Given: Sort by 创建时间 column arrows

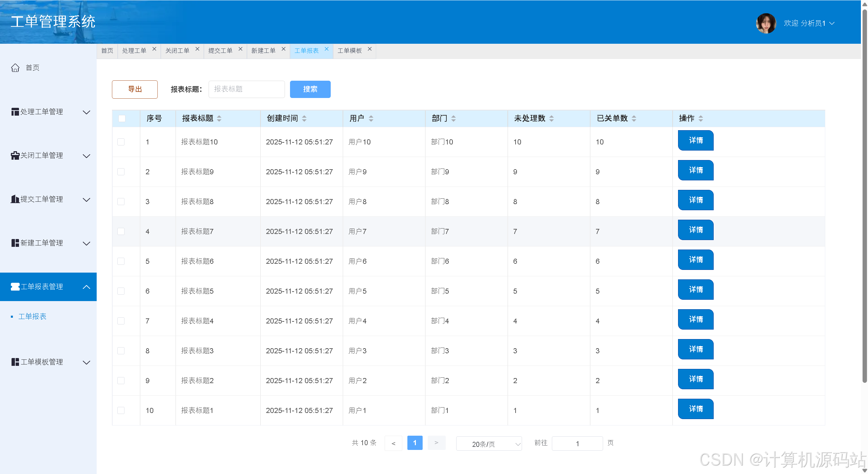Looking at the screenshot, I should point(304,118).
